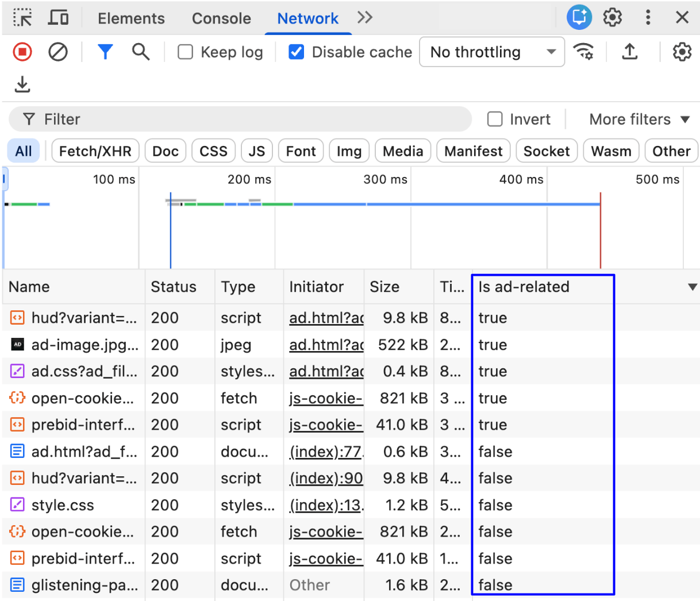Click the style.css stylesheet icon

point(18,505)
